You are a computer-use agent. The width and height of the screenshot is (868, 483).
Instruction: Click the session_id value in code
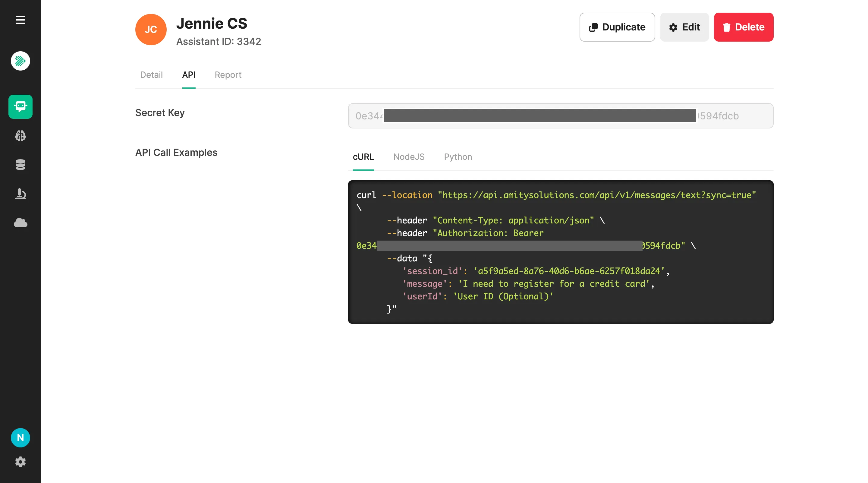(569, 271)
